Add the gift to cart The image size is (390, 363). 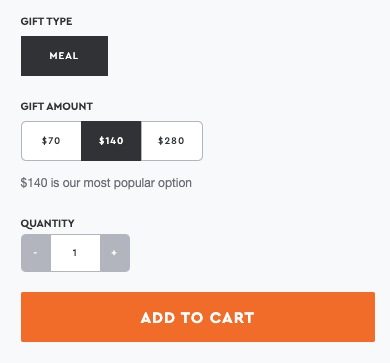198,317
